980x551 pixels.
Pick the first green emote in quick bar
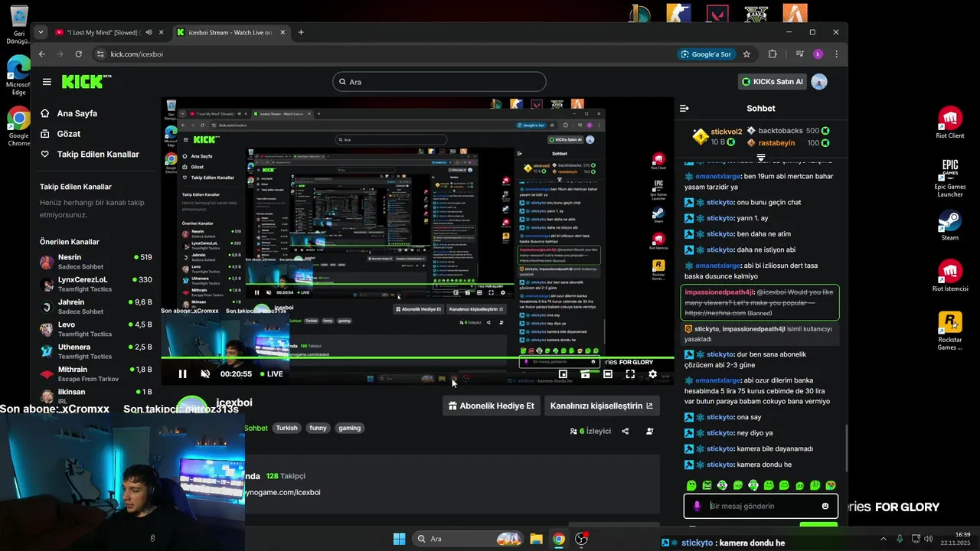(691, 485)
